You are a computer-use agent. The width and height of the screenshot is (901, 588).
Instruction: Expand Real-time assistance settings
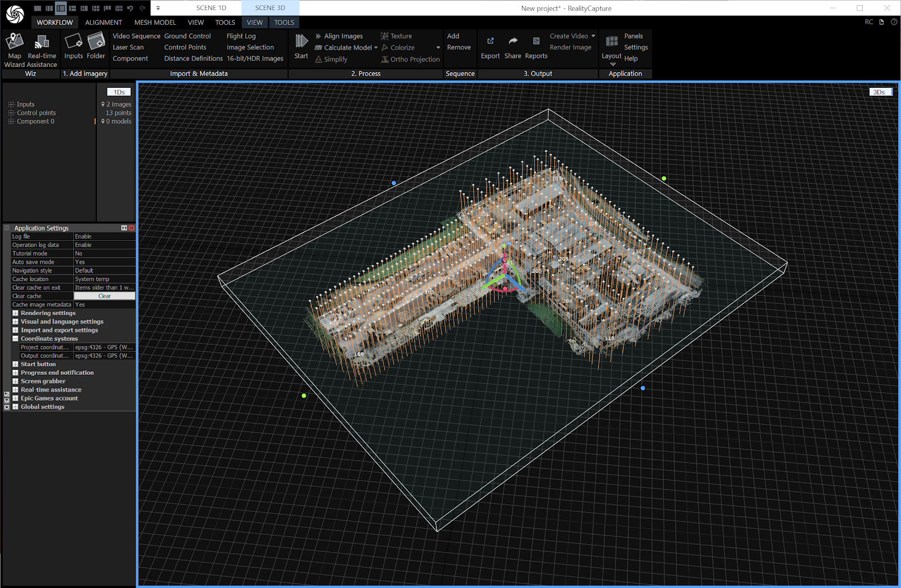click(x=16, y=389)
